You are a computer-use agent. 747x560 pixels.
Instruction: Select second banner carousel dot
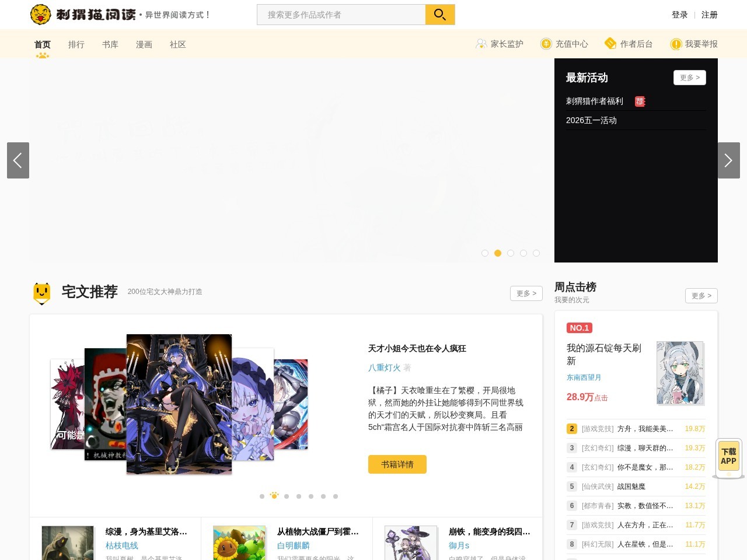click(498, 253)
